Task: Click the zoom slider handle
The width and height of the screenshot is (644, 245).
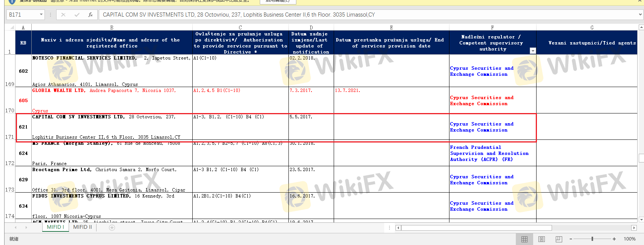Action: tap(592, 239)
